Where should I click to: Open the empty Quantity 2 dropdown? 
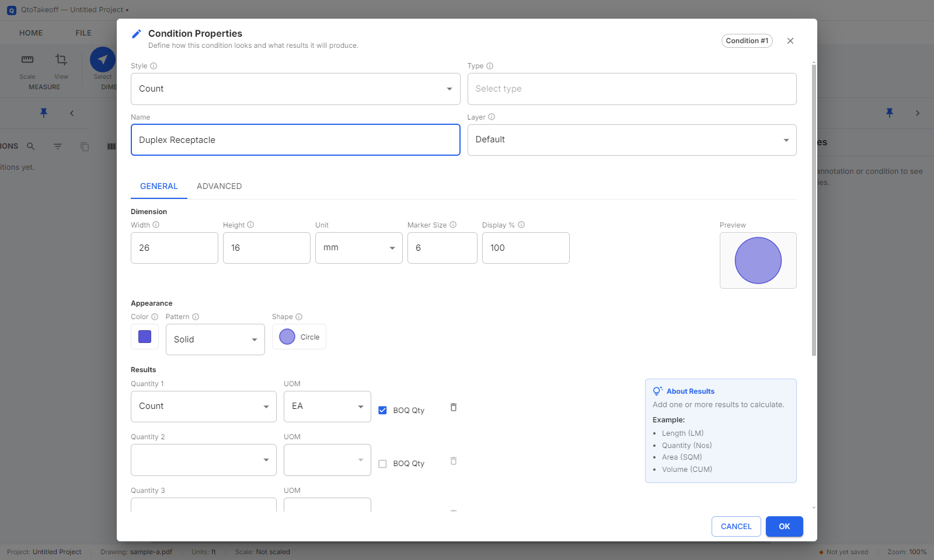204,460
